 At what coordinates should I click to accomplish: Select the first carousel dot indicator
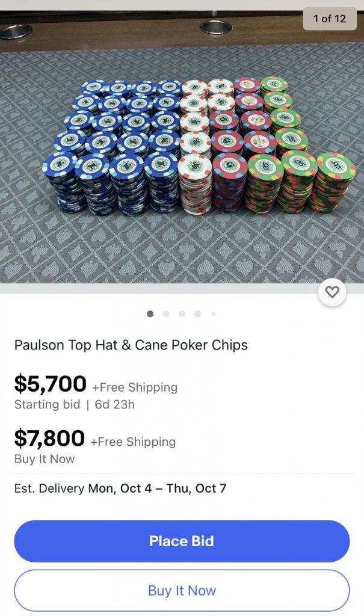[x=150, y=313]
